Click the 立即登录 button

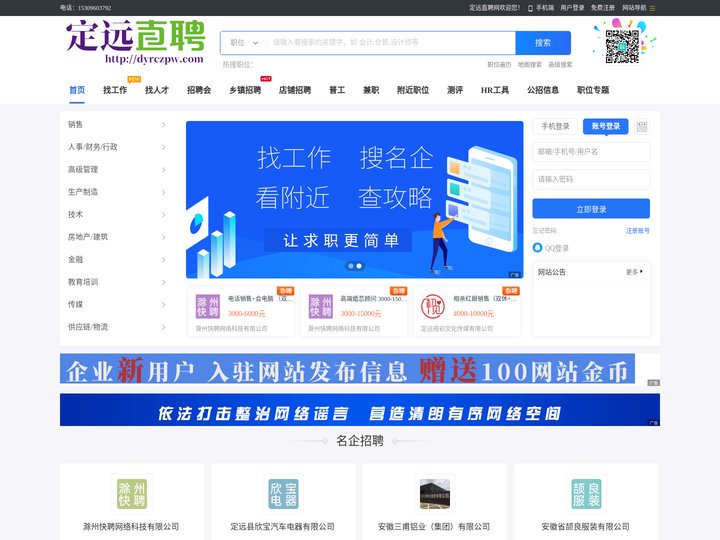click(591, 209)
